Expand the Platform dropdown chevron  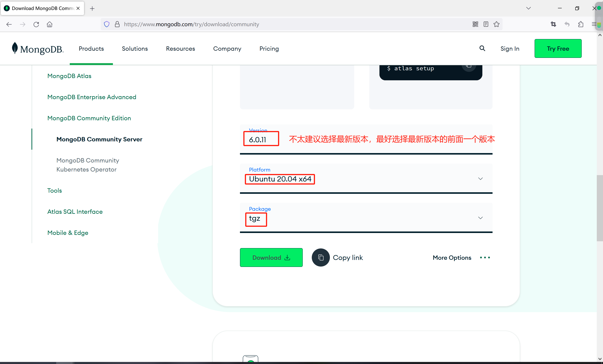480,179
